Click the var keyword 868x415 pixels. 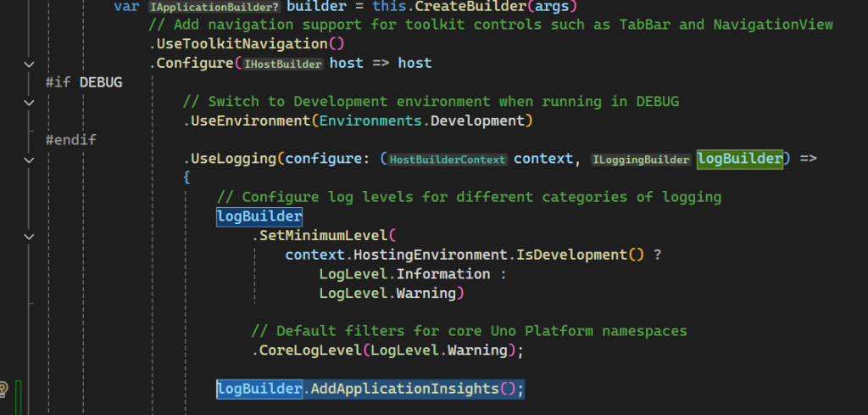point(127,7)
